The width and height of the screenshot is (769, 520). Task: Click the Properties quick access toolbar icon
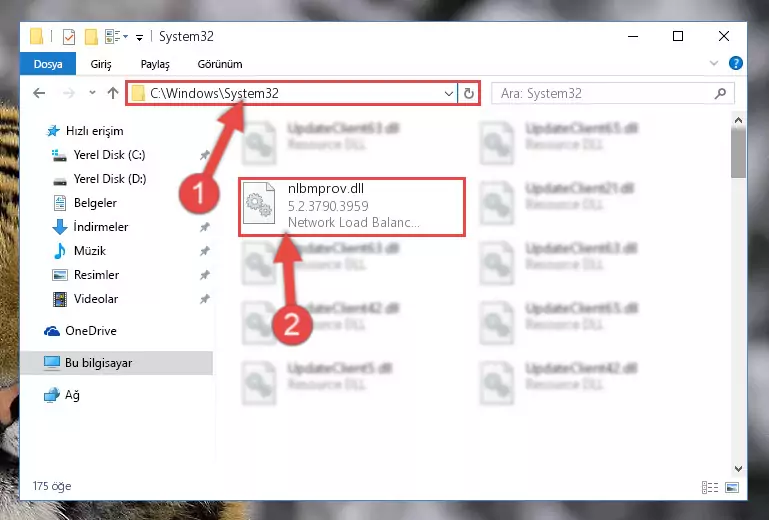pos(69,37)
